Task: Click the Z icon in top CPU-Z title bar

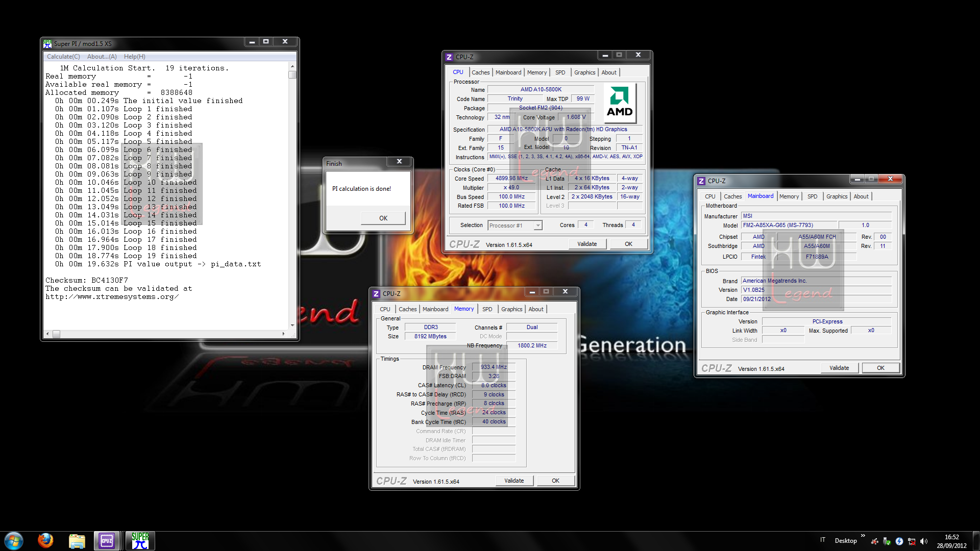Action: (449, 57)
